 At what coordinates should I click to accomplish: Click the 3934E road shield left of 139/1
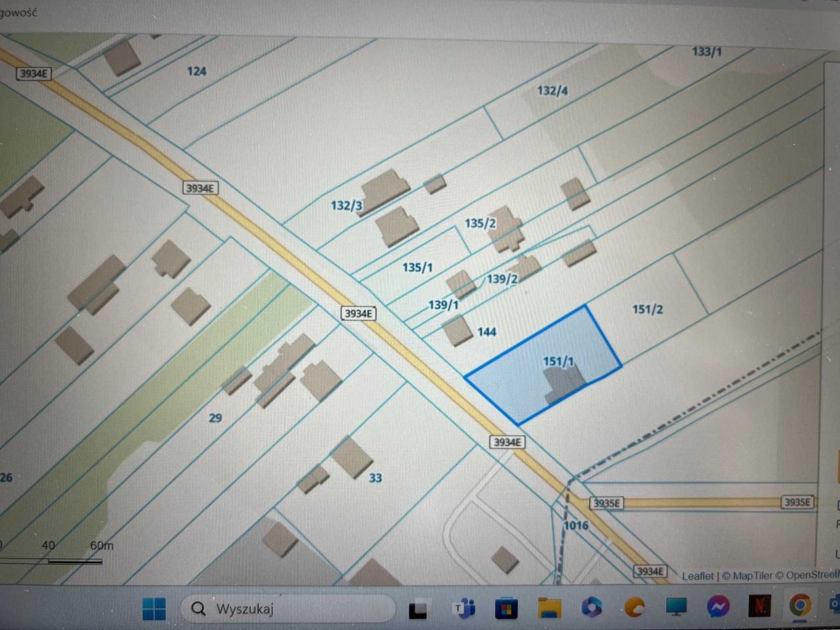[x=359, y=313]
